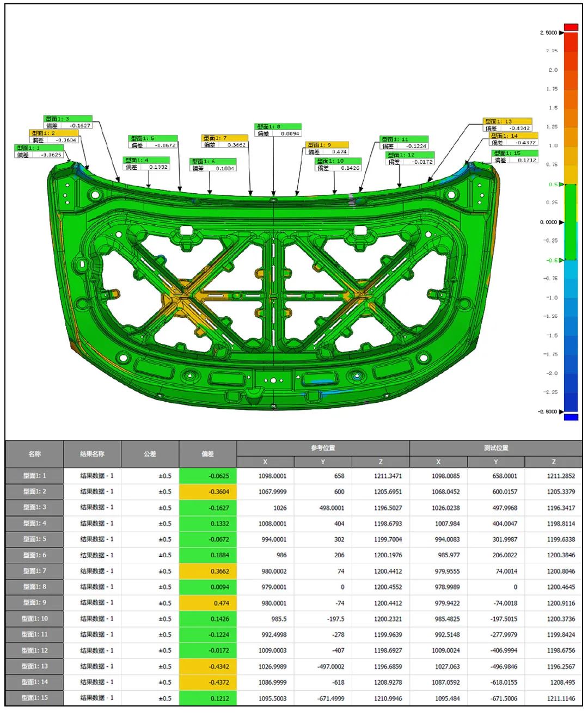
Task: Select callout label 型面1: 8 on the model
Action: point(278,126)
